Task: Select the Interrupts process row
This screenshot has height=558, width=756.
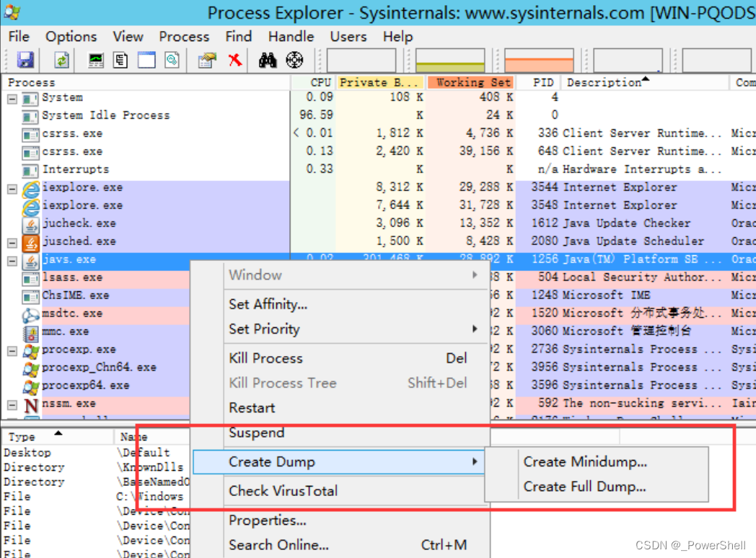Action: pos(75,169)
